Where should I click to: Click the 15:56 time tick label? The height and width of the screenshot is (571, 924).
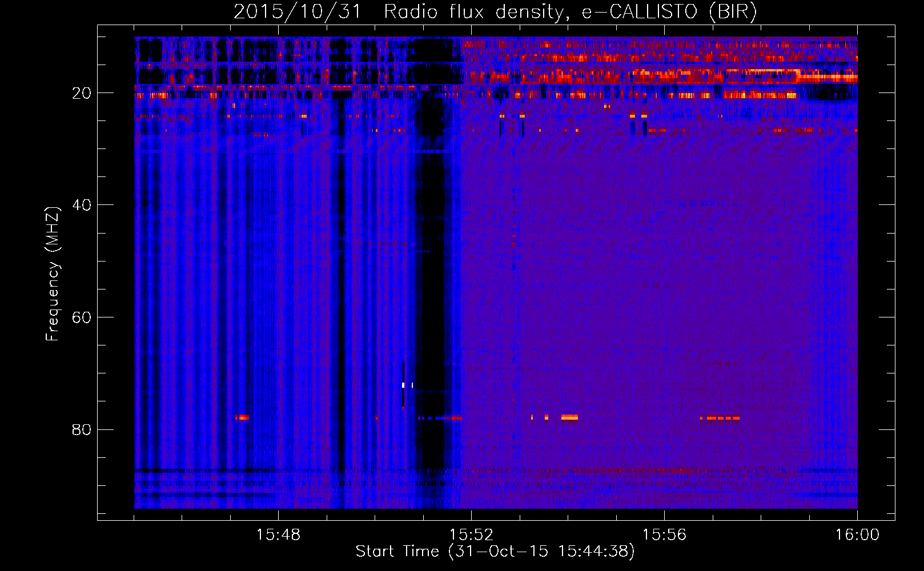664,535
